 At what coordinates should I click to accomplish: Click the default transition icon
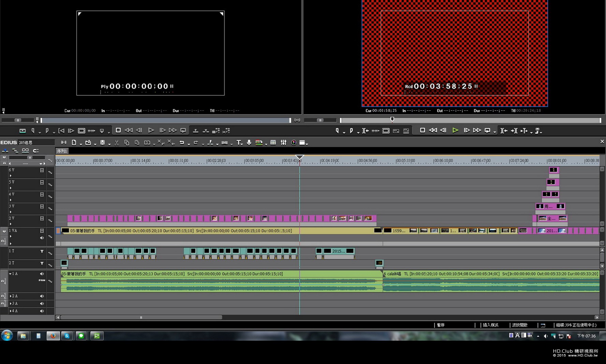224,143
